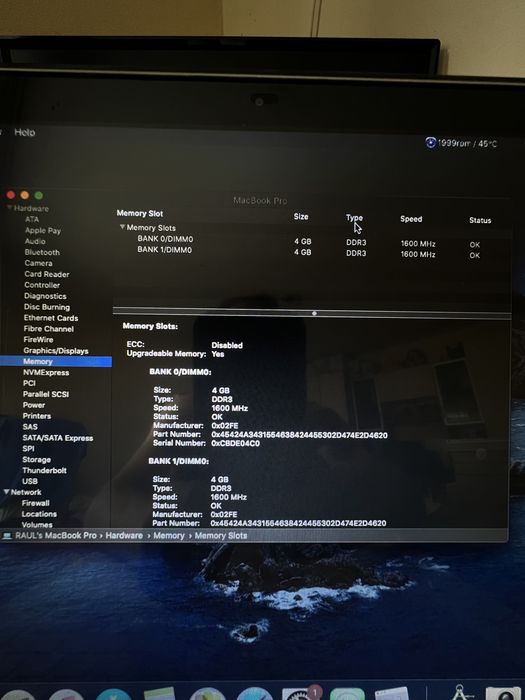Click the Memory Slots row label

click(151, 228)
